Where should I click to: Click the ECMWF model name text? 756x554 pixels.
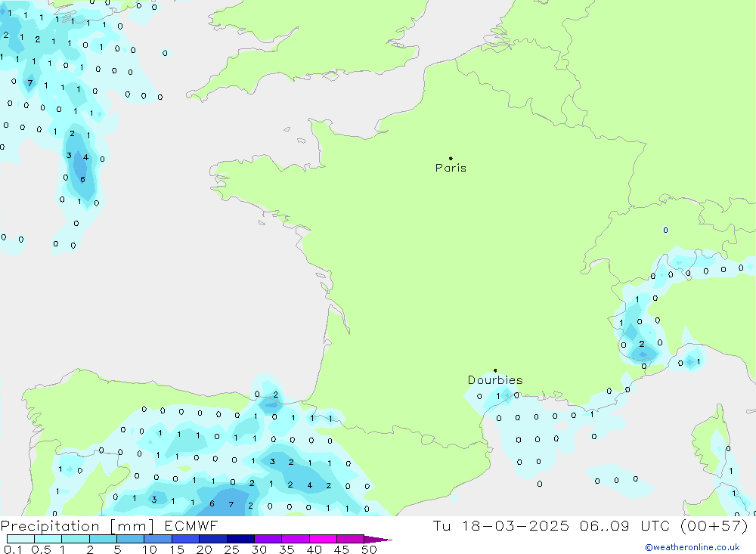tap(191, 525)
